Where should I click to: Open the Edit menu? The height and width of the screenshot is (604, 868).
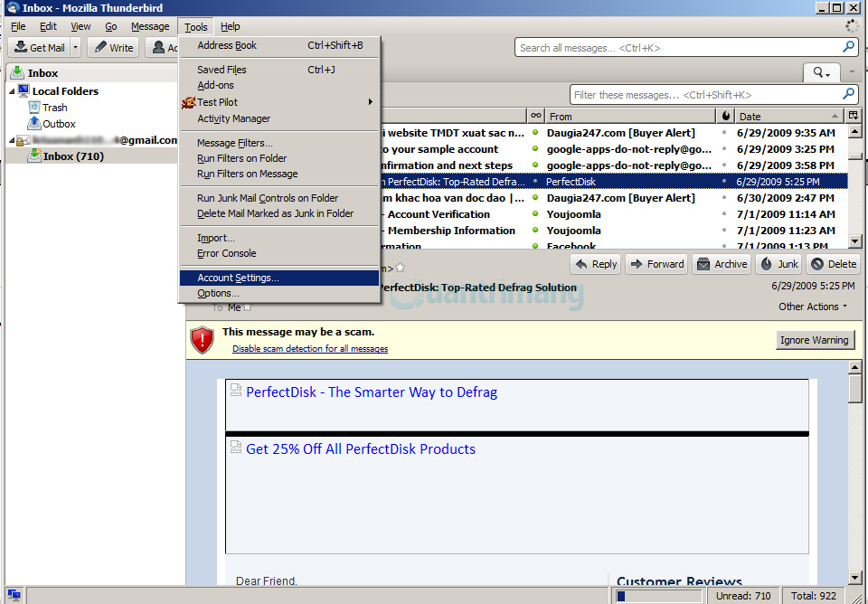click(x=48, y=26)
